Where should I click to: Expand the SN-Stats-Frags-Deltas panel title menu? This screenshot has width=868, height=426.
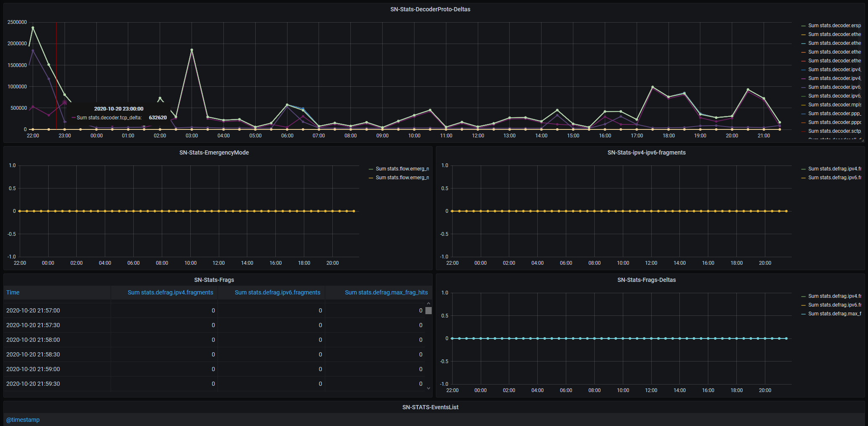coord(646,280)
